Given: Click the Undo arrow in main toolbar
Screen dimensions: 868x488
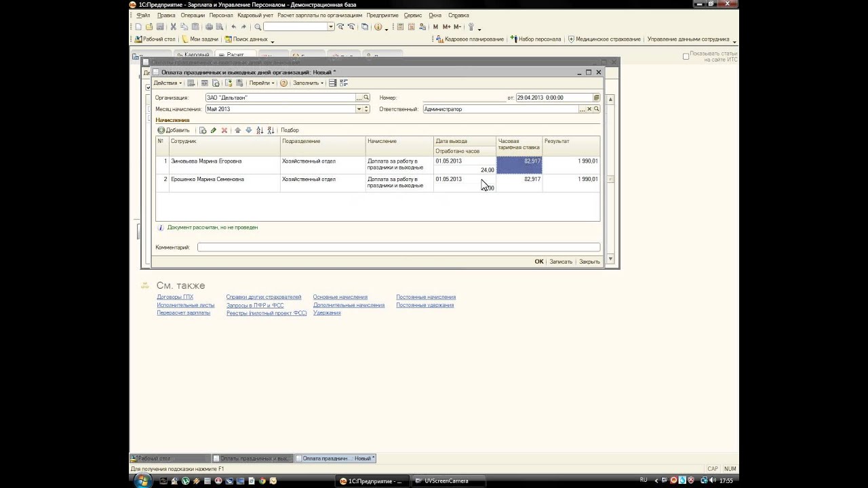Looking at the screenshot, I should 234,27.
